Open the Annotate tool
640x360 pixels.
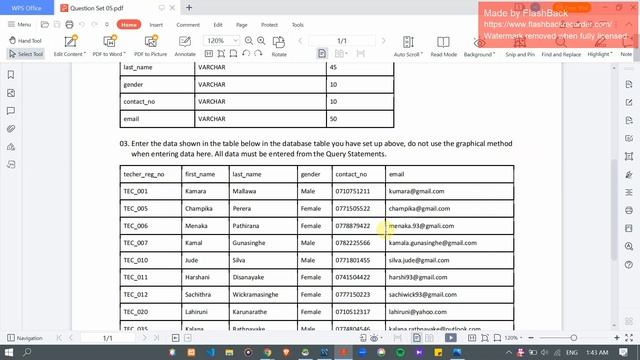click(185, 46)
